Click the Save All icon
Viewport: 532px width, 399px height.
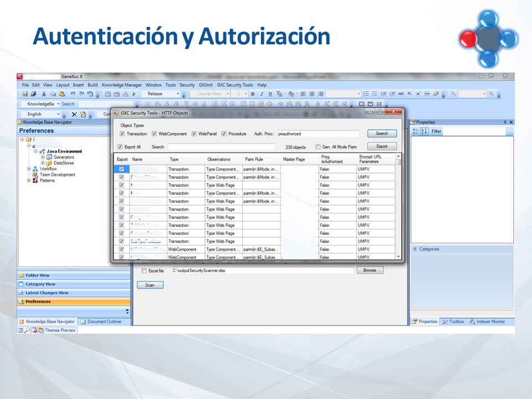coord(33,94)
